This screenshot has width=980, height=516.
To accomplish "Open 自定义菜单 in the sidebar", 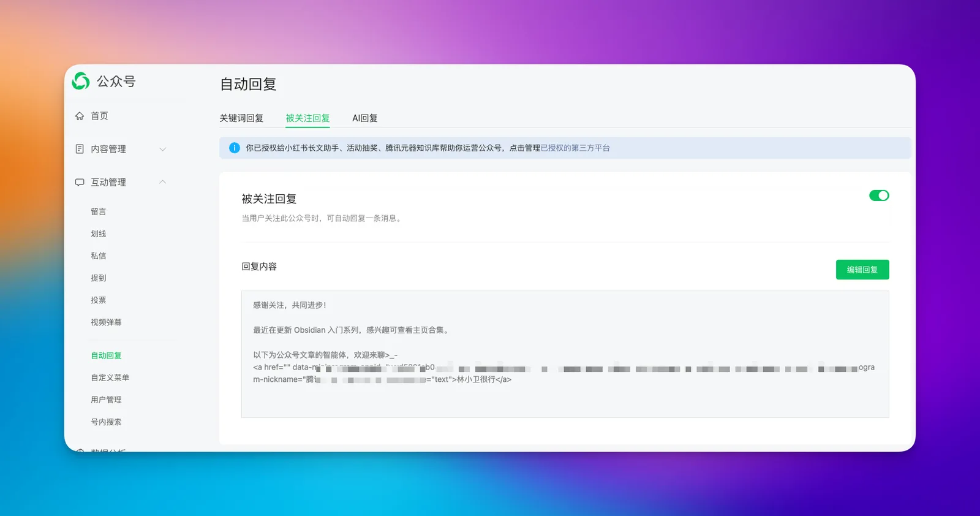I will tap(110, 378).
